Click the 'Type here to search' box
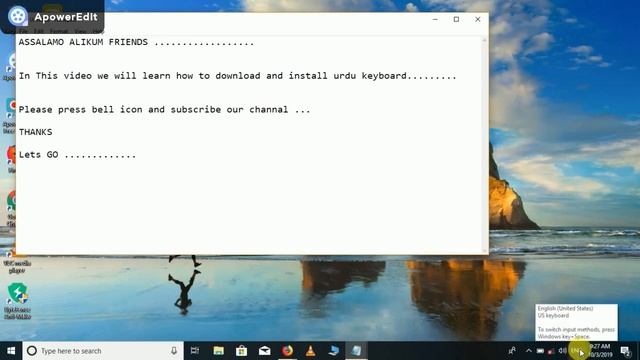The height and width of the screenshot is (360, 640). pos(103,351)
